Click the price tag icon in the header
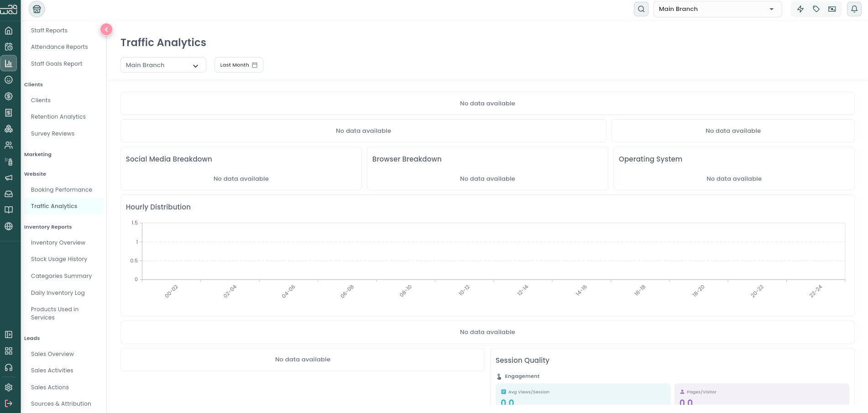The image size is (868, 413). [x=816, y=9]
